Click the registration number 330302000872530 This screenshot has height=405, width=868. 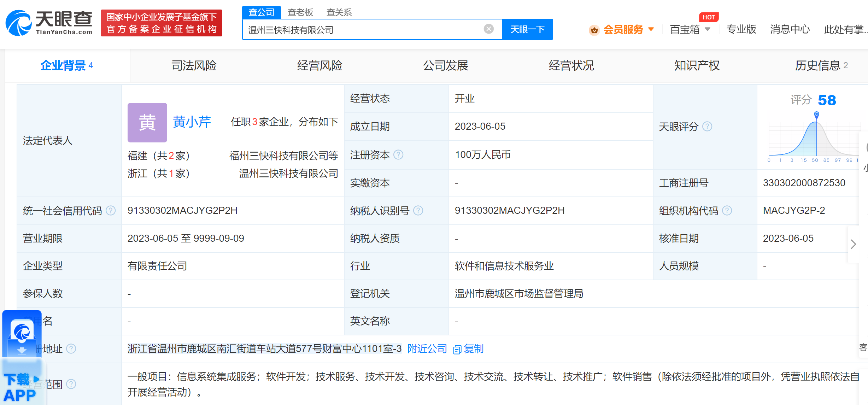804,183
